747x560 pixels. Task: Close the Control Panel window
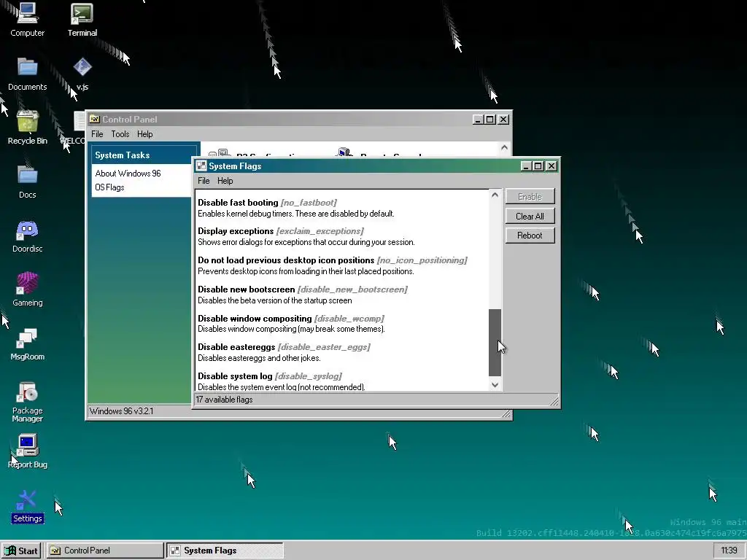click(x=503, y=119)
